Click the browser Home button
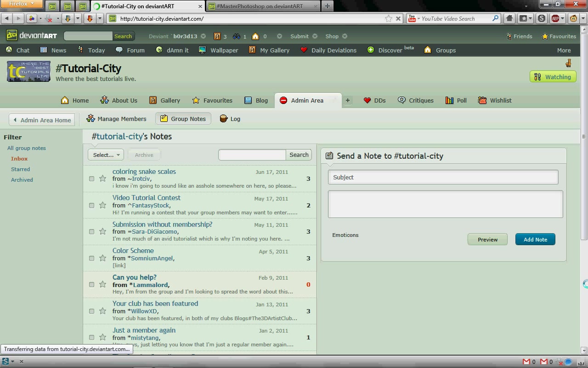This screenshot has width=588, height=368. coord(509,18)
